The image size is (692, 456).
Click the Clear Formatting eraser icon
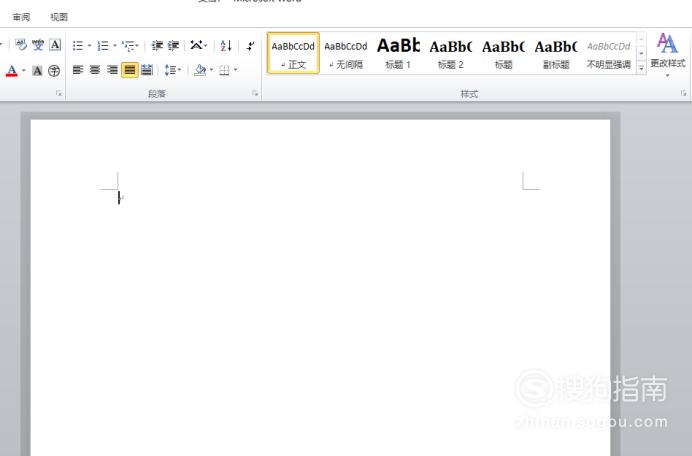pos(21,45)
